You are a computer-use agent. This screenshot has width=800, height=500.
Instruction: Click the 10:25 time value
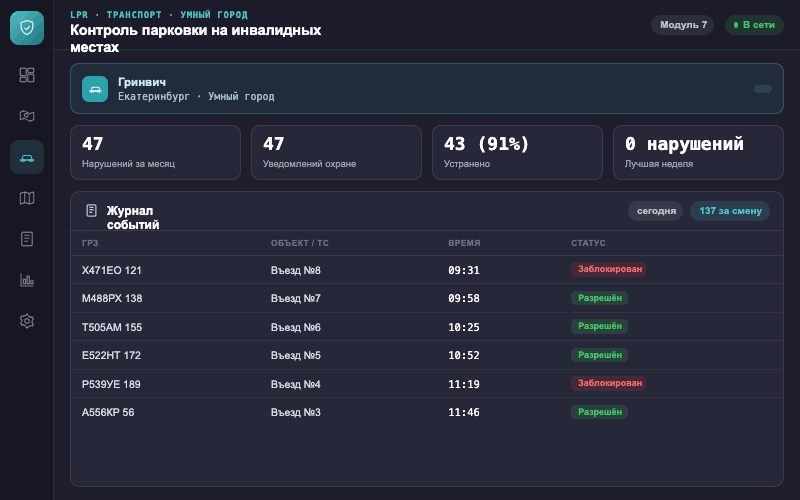pyautogui.click(x=464, y=327)
